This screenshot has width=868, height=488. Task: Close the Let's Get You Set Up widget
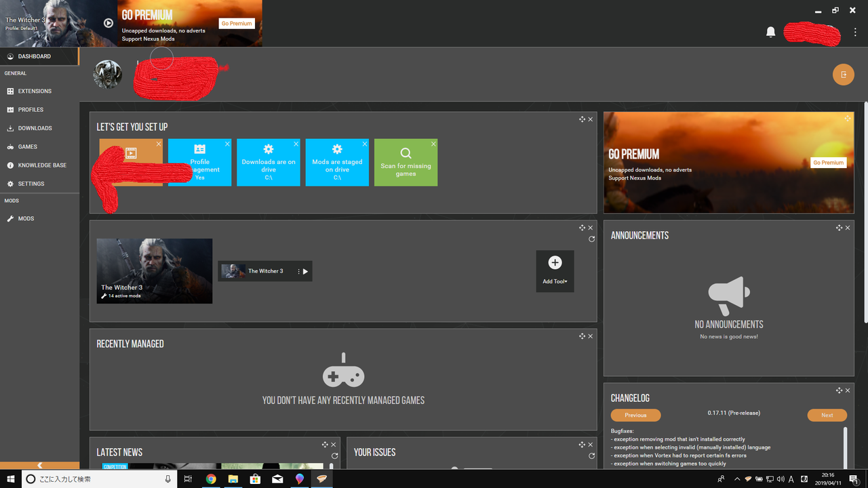tap(590, 119)
